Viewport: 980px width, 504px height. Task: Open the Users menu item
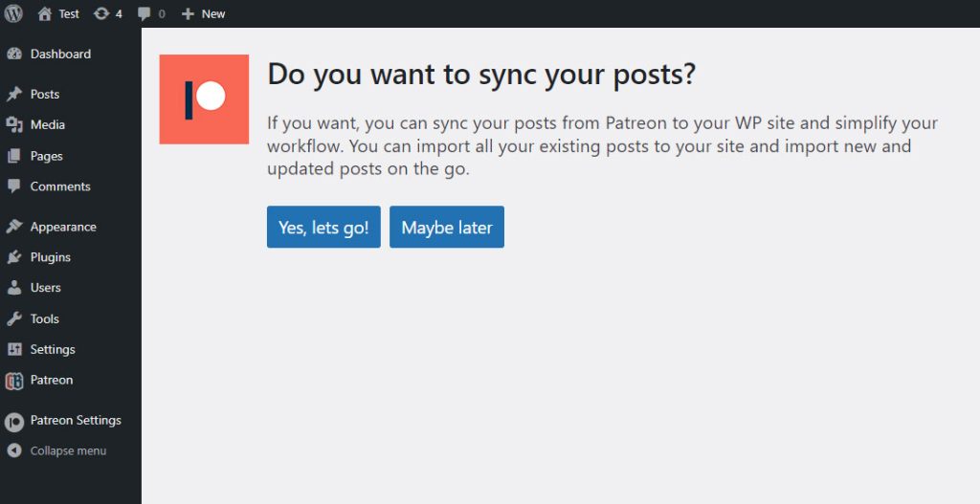point(71,288)
